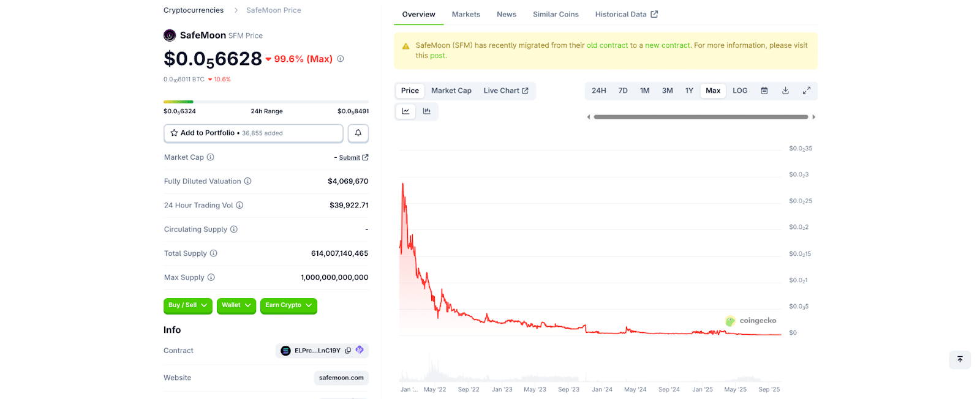Toggle LOG scale on chart
The width and height of the screenshot is (980, 399).
pos(740,91)
